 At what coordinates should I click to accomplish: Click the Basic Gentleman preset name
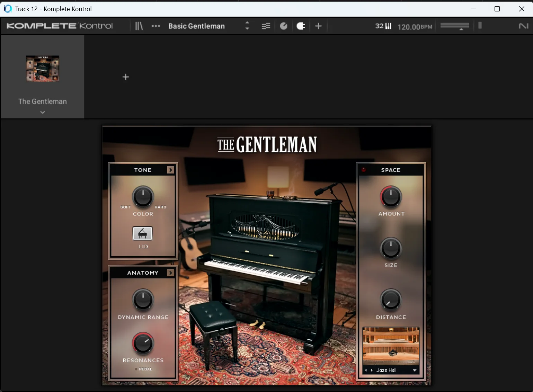(196, 26)
